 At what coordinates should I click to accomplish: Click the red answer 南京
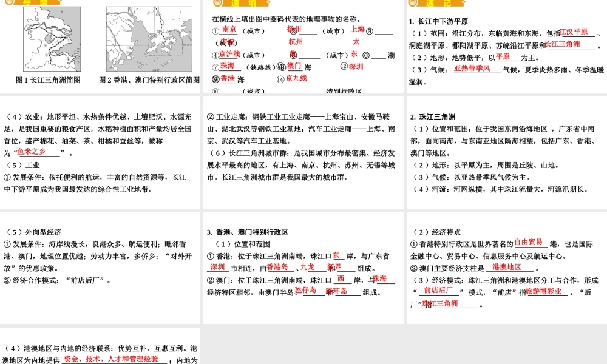click(229, 29)
